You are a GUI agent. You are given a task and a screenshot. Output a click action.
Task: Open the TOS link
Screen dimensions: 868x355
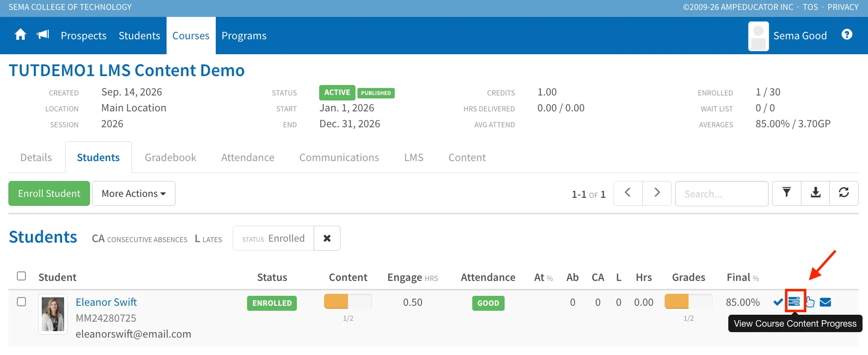tap(810, 7)
